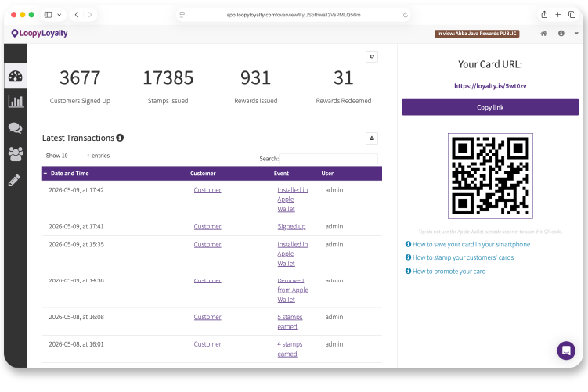588x392 pixels.
Task: Open the Removed from Apple Wallet event link
Action: coord(293,290)
